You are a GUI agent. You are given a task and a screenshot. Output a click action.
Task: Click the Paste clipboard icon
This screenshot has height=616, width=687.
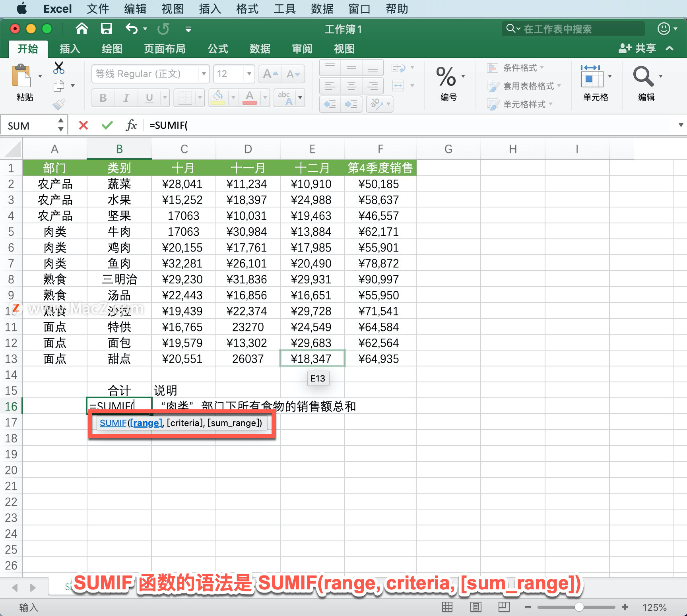21,76
